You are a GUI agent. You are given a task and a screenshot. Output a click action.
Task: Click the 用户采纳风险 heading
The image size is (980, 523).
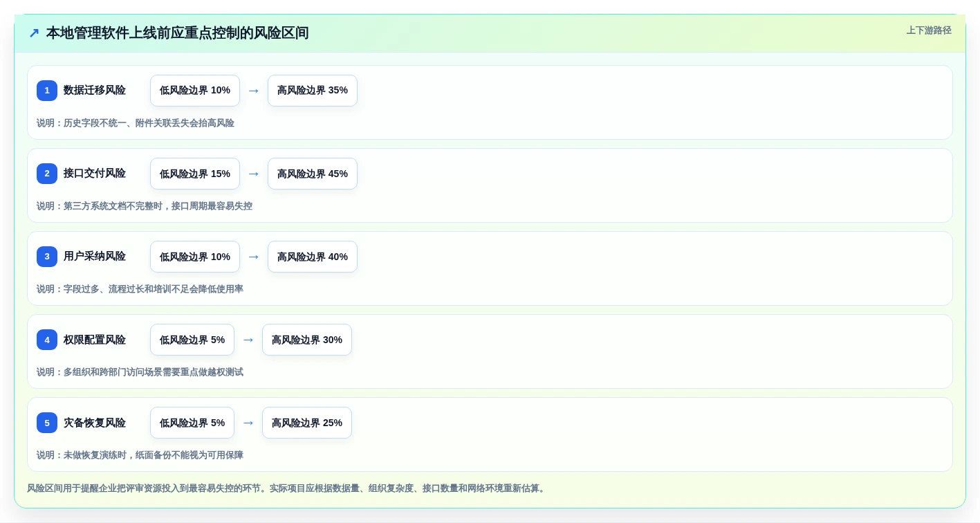tap(95, 257)
